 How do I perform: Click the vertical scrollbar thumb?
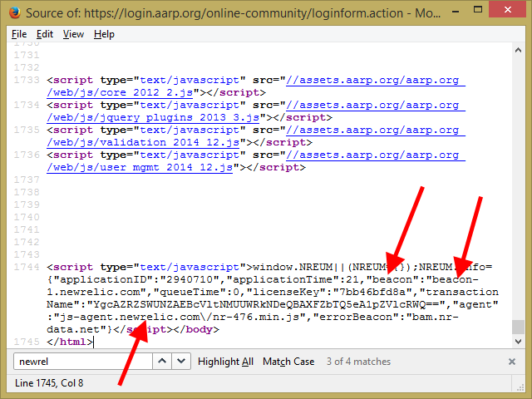click(518, 327)
